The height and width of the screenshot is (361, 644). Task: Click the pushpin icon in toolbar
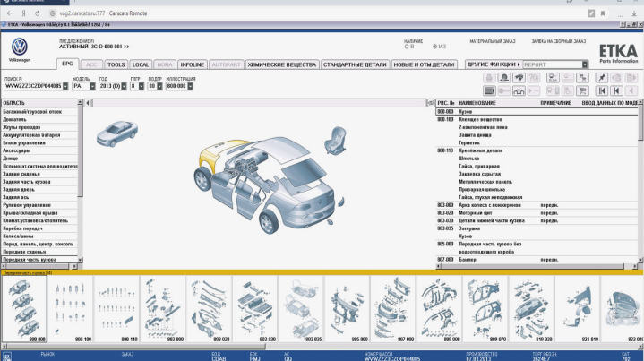pyautogui.click(x=602, y=78)
